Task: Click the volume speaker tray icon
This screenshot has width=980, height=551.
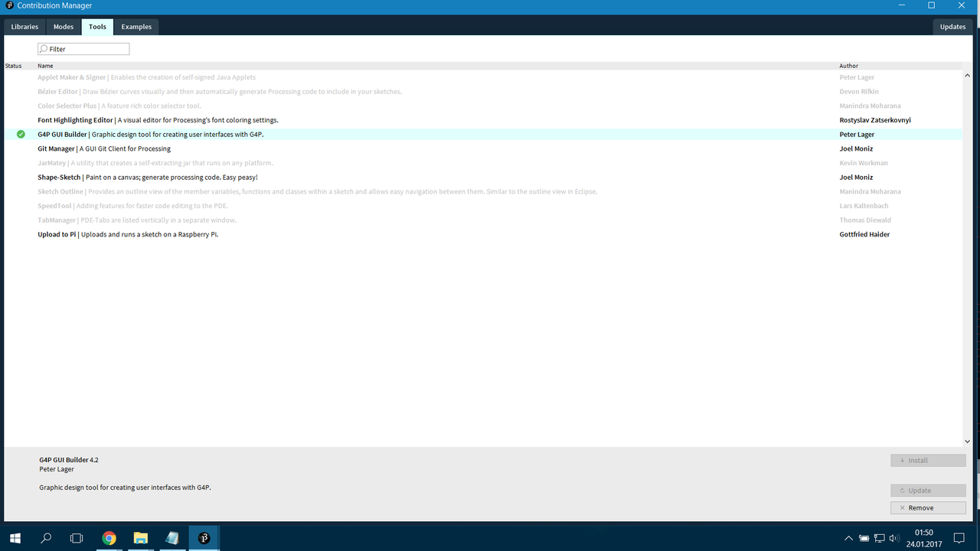Action: click(x=894, y=538)
